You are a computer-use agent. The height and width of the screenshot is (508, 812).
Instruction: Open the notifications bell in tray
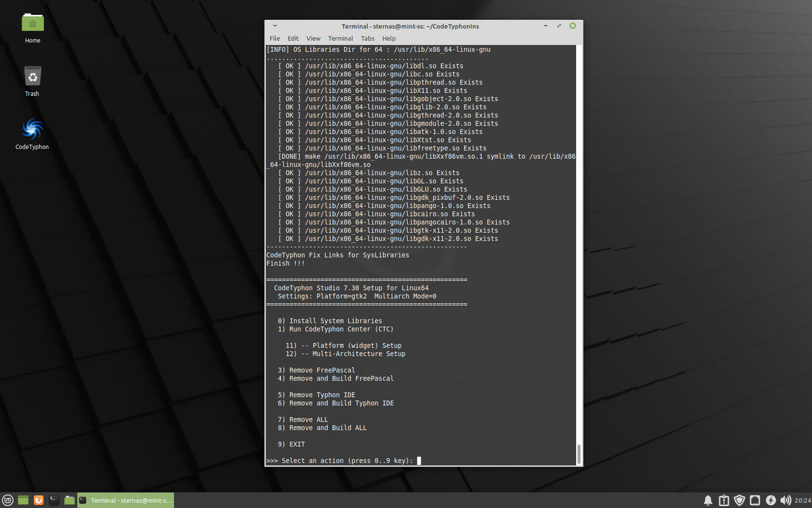point(708,500)
